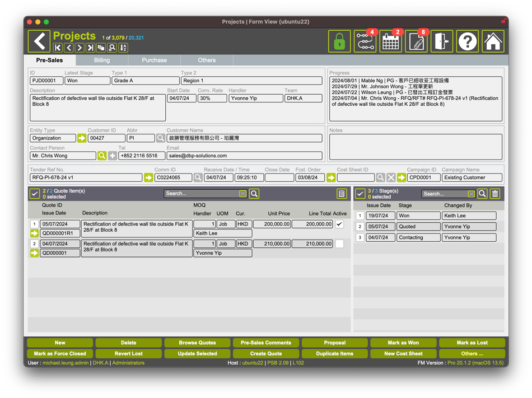Click the trash icon in Stages panel
The height and width of the screenshot is (398, 532).
[494, 194]
